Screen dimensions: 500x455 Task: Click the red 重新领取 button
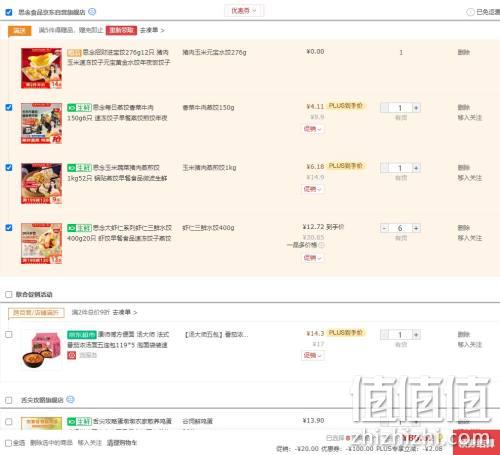121,30
